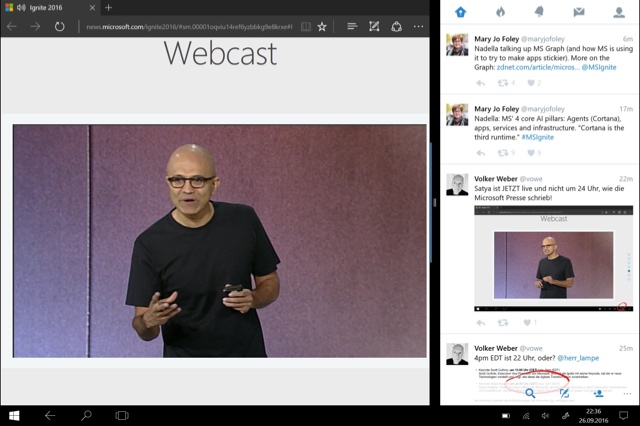Open Volker Weber's webcast image thumbnail
The width and height of the screenshot is (640, 426).
(x=553, y=258)
